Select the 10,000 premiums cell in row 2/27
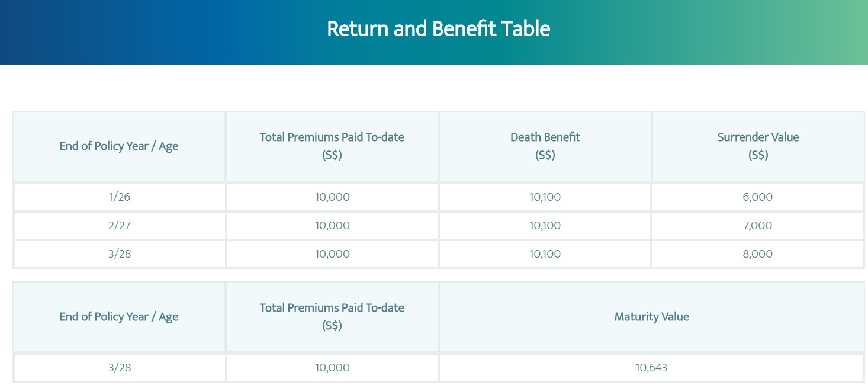This screenshot has width=868, height=385. 332,226
